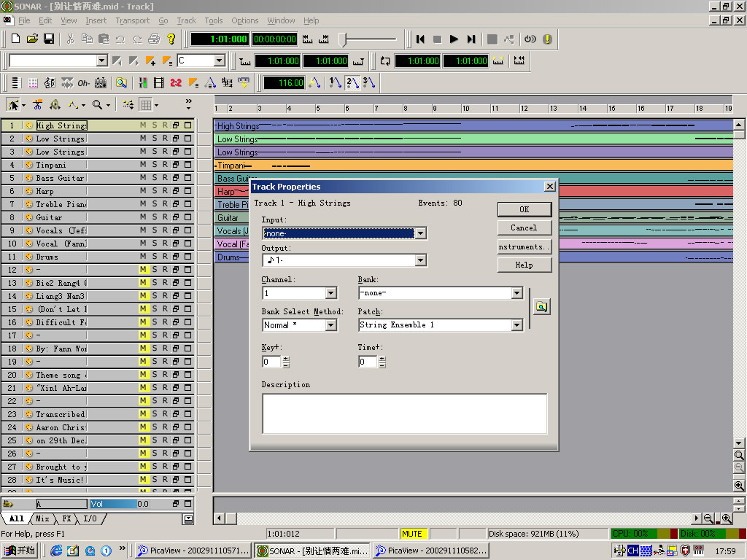This screenshot has width=747, height=560.
Task: Increase the Key+ stepper value
Action: point(286,359)
